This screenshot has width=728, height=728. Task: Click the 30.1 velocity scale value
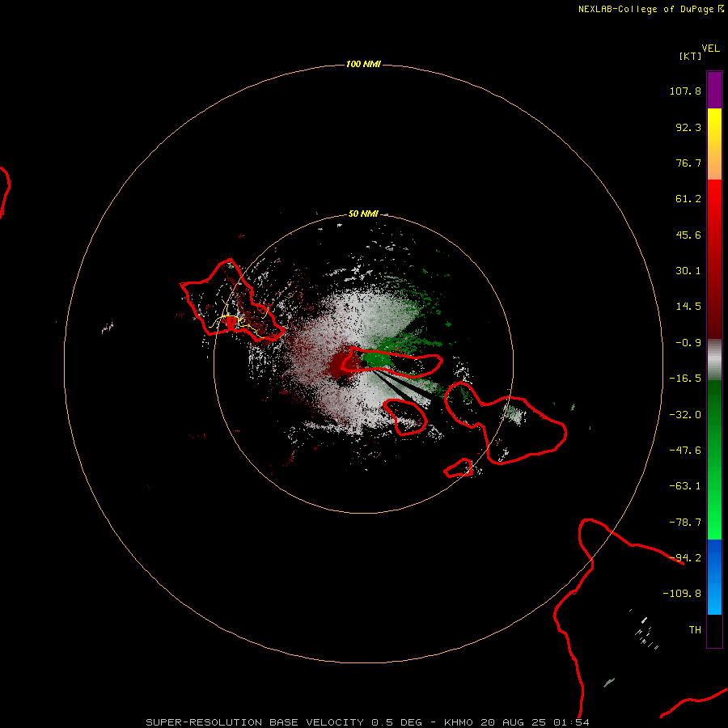[688, 271]
